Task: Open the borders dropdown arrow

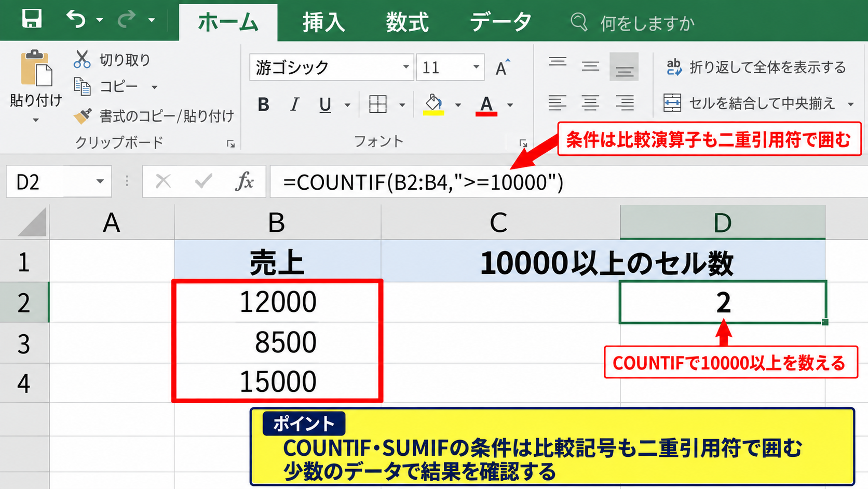Action: [402, 105]
